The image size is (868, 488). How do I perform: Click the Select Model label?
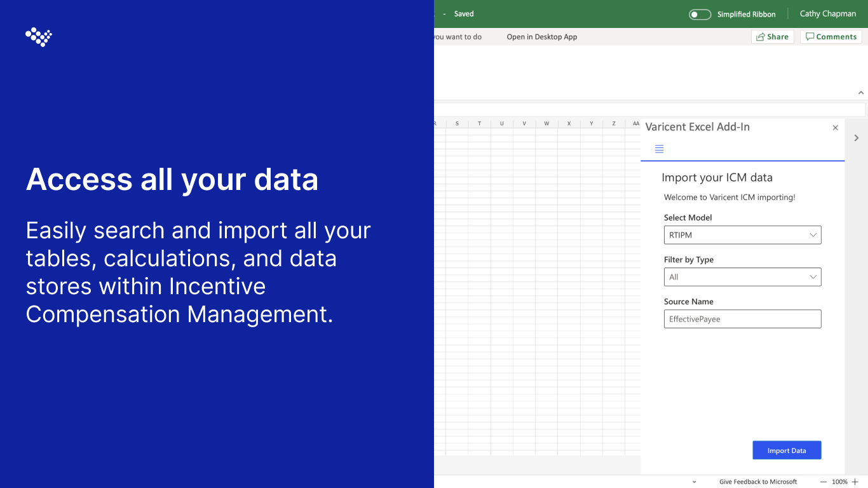688,217
